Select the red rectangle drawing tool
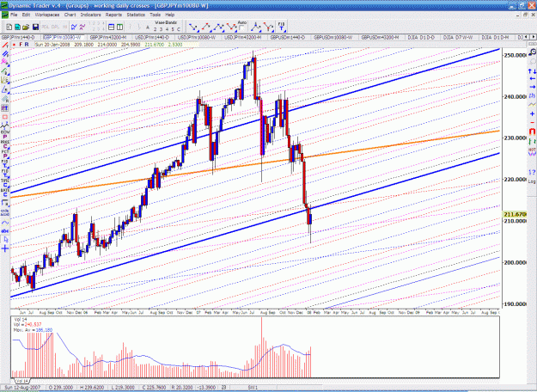 pos(5,117)
